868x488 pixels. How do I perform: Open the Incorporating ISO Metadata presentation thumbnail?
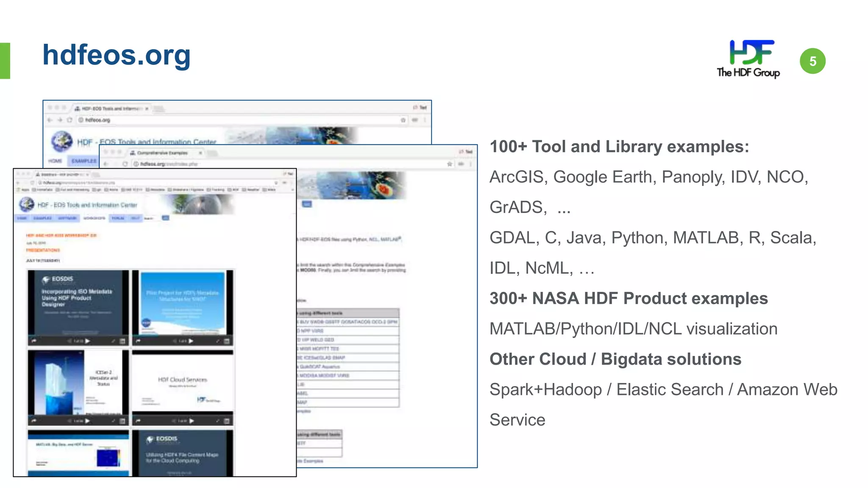pos(78,303)
